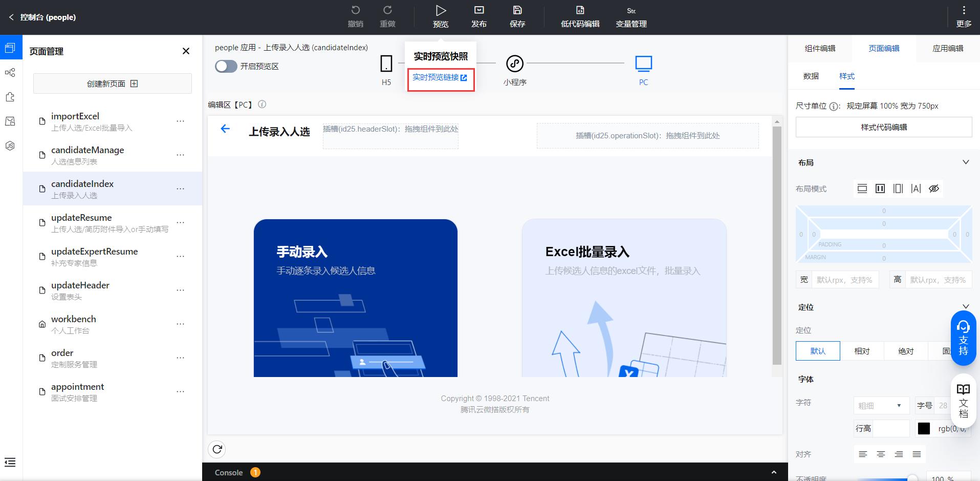Choose the inline text layout mode icon
The image size is (980, 481).
(916, 189)
